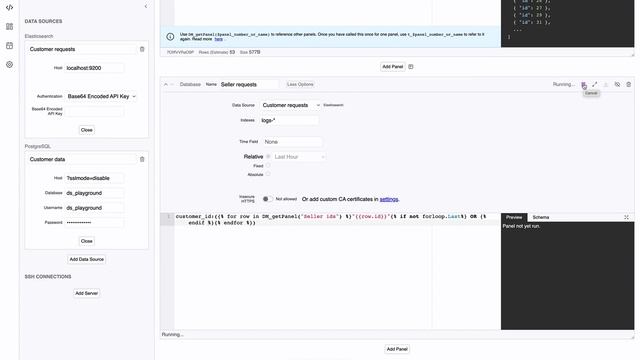This screenshot has width=640, height=360.
Task: Edit the PostgreSQL host field
Action: point(94,178)
